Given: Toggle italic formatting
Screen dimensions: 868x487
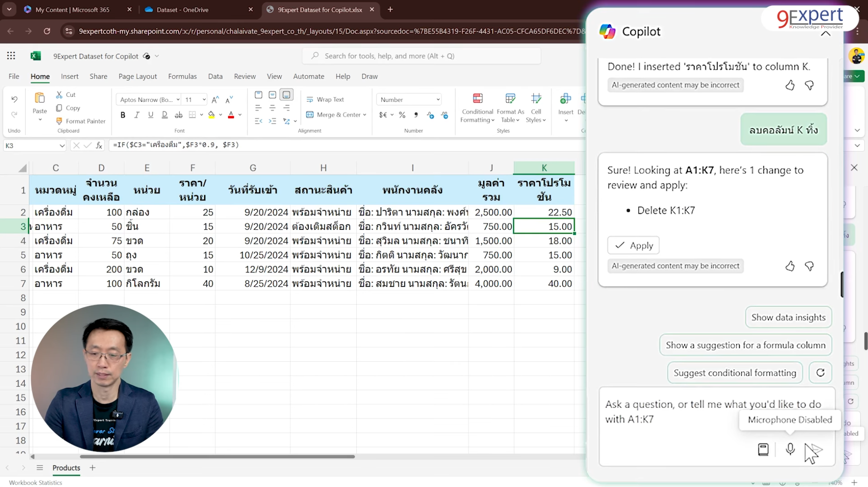Looking at the screenshot, I should pyautogui.click(x=136, y=115).
